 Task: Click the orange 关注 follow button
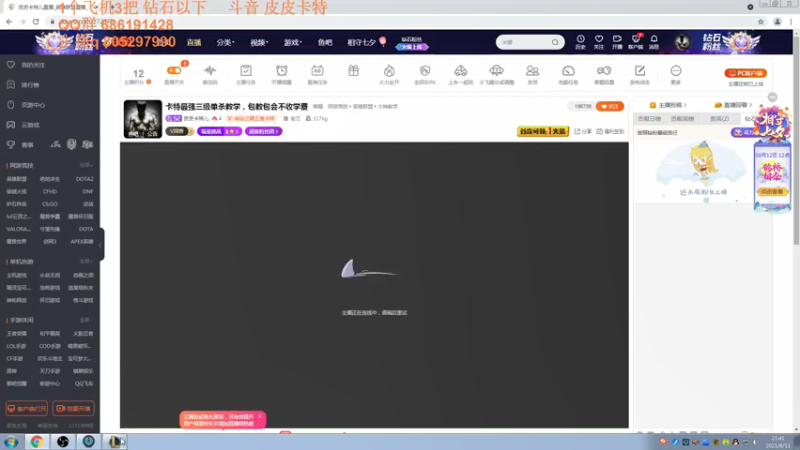tap(610, 106)
